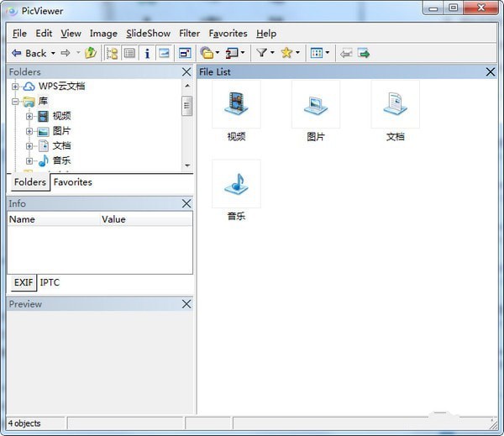
Task: Open the Forward history dropdown arrow
Action: click(x=78, y=53)
